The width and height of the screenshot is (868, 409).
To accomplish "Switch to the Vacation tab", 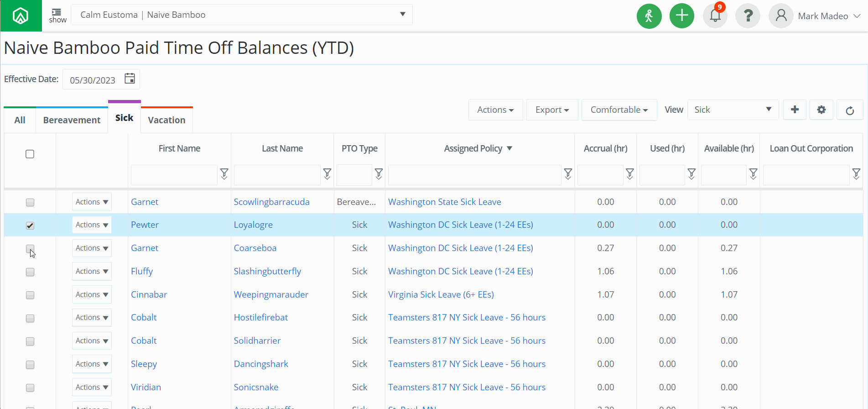I will [166, 120].
